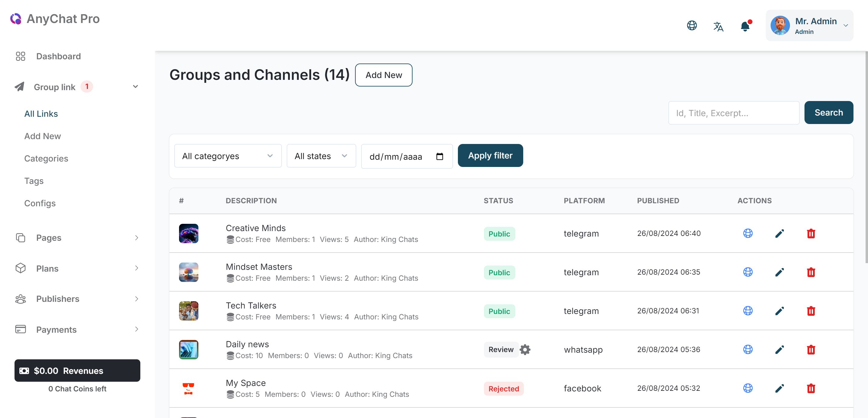Click gear icon next to Review status
Viewport: 868px width, 418px height.
coord(525,350)
